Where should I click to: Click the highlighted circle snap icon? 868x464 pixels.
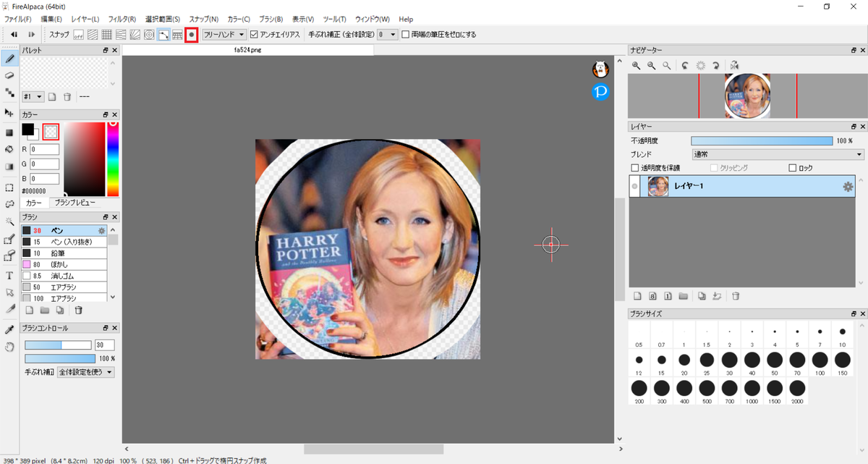tap(192, 34)
